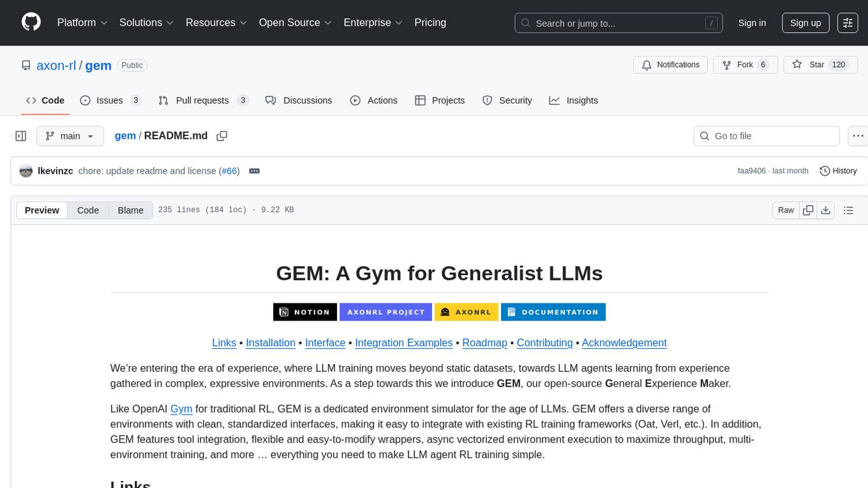Jump to the Roadmap section
This screenshot has height=488, width=868.
(x=485, y=342)
